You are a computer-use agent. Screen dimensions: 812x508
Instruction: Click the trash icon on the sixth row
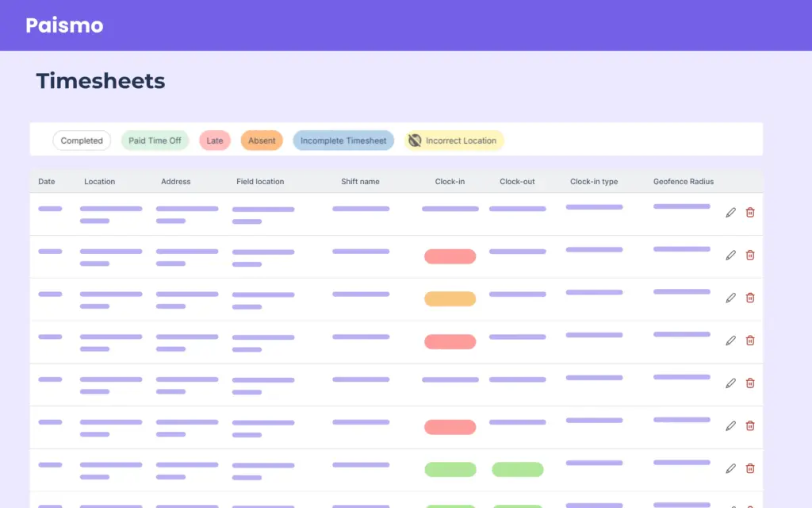click(750, 426)
